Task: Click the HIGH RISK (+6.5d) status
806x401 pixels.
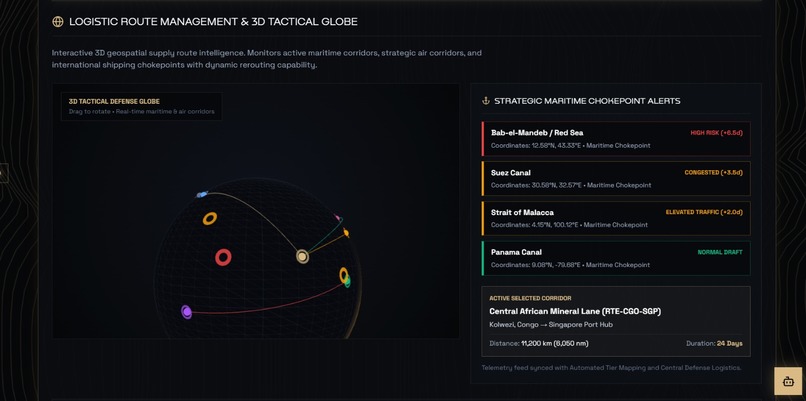Action: pyautogui.click(x=716, y=133)
